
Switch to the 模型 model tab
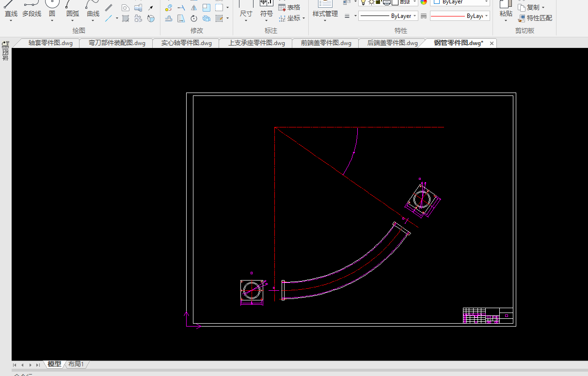point(54,364)
